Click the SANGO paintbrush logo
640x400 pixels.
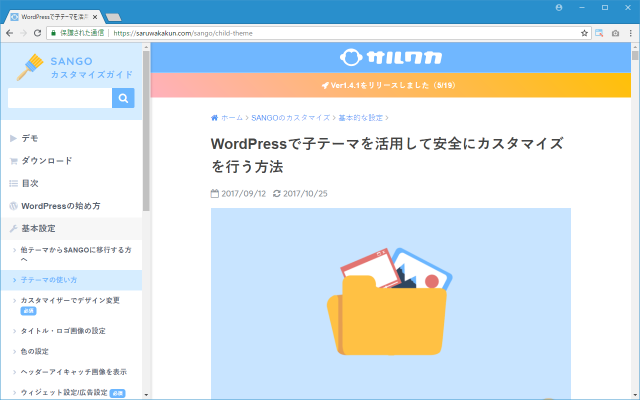(x=31, y=67)
